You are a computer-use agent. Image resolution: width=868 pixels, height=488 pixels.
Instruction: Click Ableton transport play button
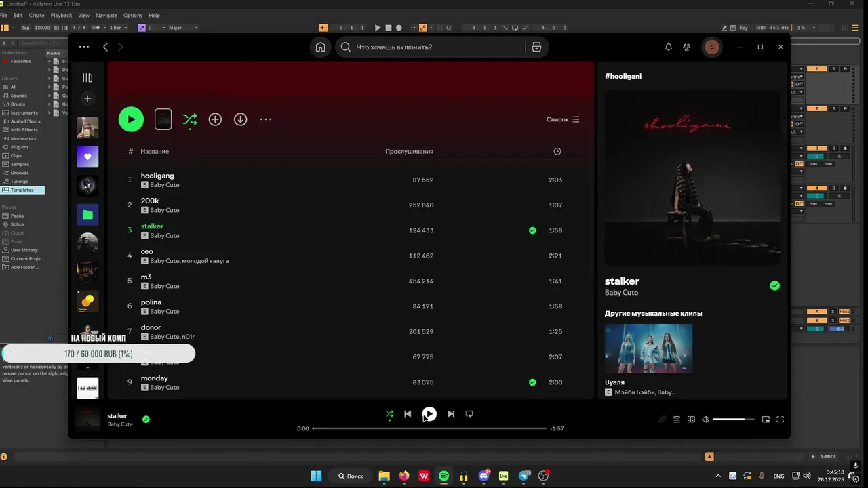tap(378, 28)
